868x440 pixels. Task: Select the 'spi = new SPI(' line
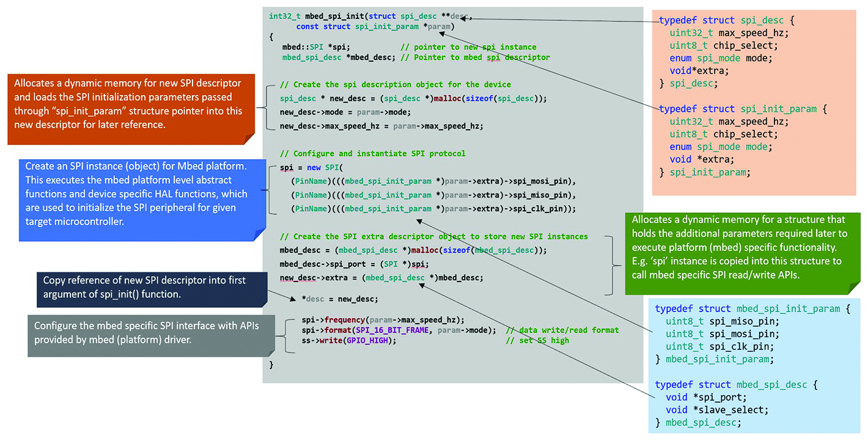coord(312,168)
